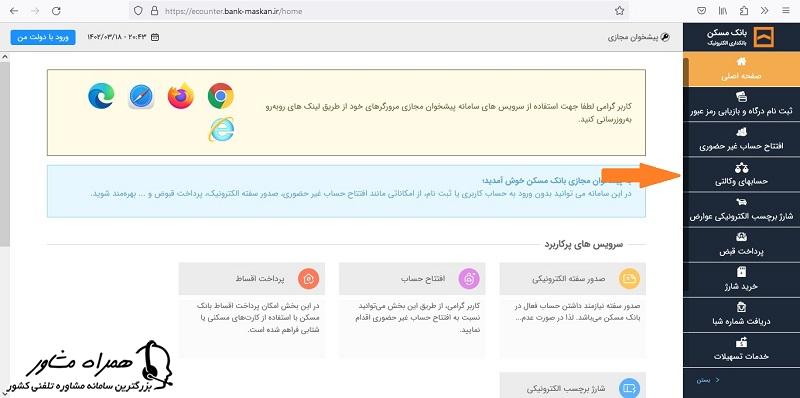Image resolution: width=800 pixels, height=398 pixels.
Task: Collapse sidebar with بستن link
Action: coord(709,380)
